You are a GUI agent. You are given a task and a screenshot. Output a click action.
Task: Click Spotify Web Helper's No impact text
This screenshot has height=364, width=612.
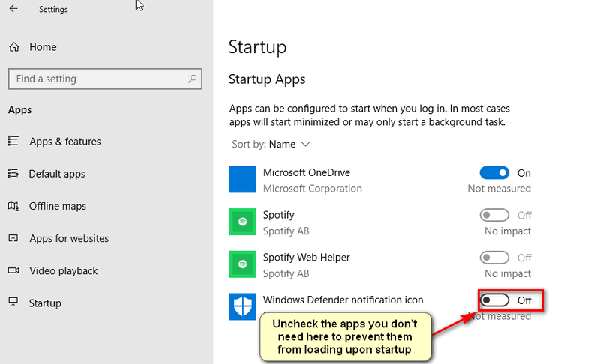point(508,273)
